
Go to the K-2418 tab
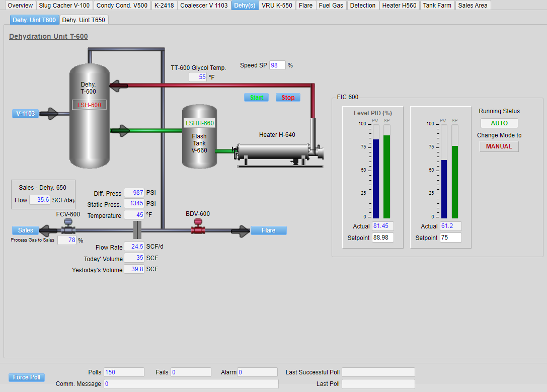[164, 5]
